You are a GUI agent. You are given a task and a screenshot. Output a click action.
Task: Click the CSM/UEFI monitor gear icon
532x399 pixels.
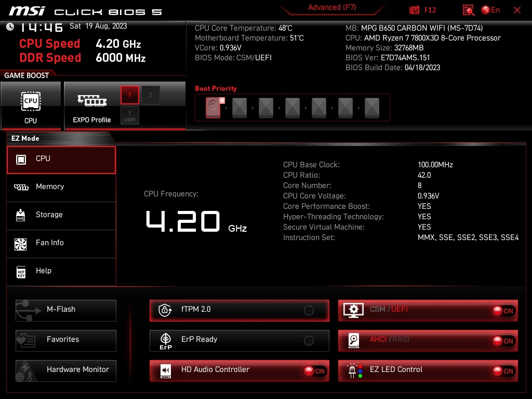353,310
